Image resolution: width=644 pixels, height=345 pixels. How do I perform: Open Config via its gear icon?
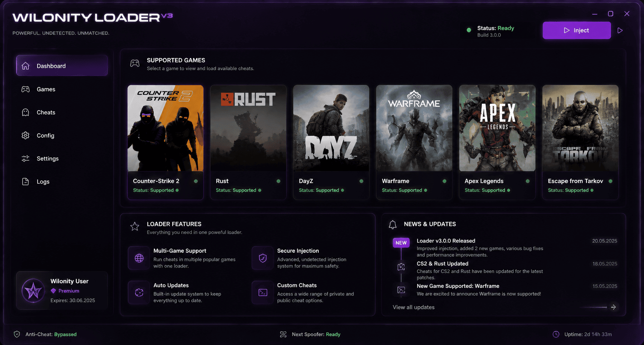[26, 135]
